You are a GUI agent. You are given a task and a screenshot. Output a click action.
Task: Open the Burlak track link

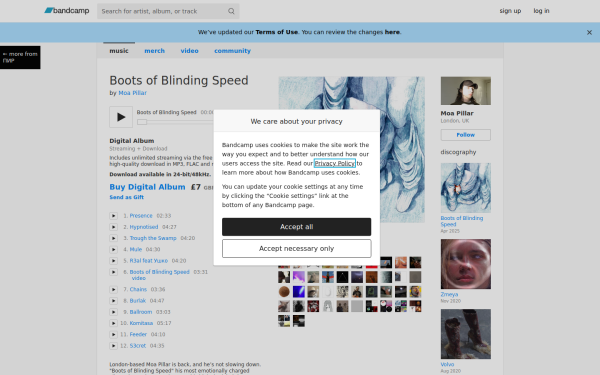(x=138, y=301)
